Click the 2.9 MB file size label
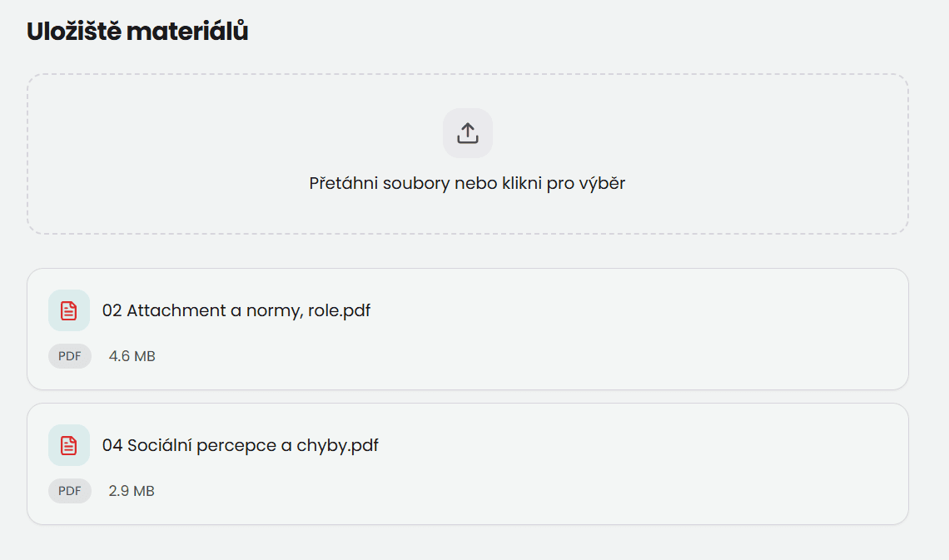949x560 pixels. [132, 491]
